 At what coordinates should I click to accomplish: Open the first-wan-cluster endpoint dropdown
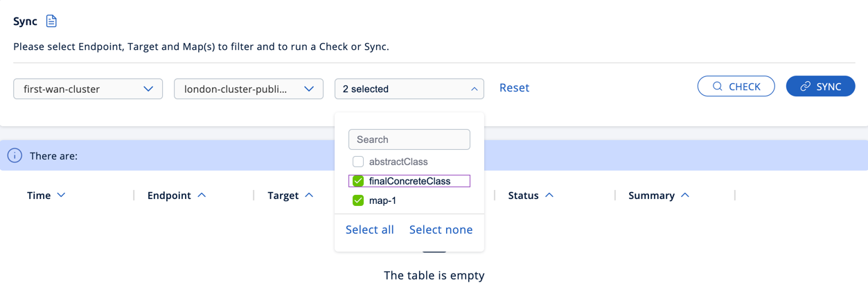pos(88,89)
